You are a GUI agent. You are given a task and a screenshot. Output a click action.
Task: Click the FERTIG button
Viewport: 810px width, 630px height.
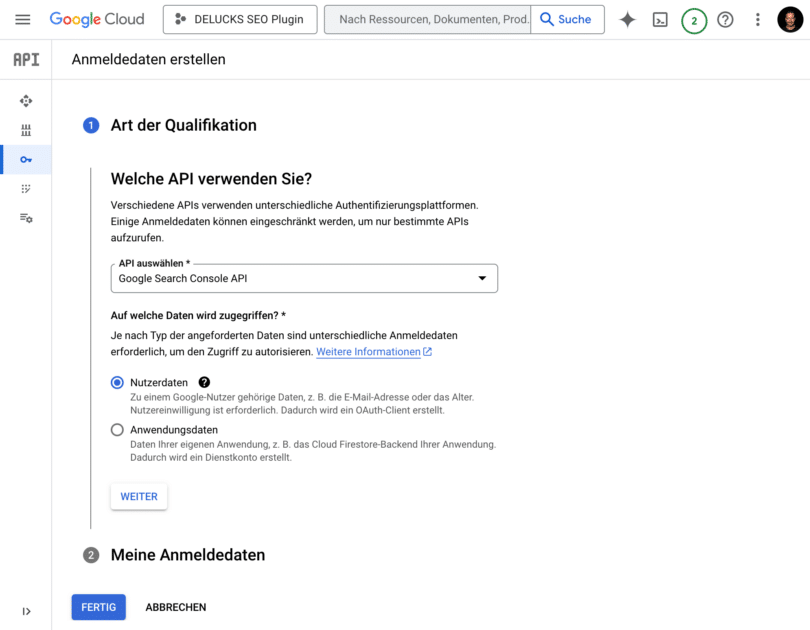(x=99, y=607)
